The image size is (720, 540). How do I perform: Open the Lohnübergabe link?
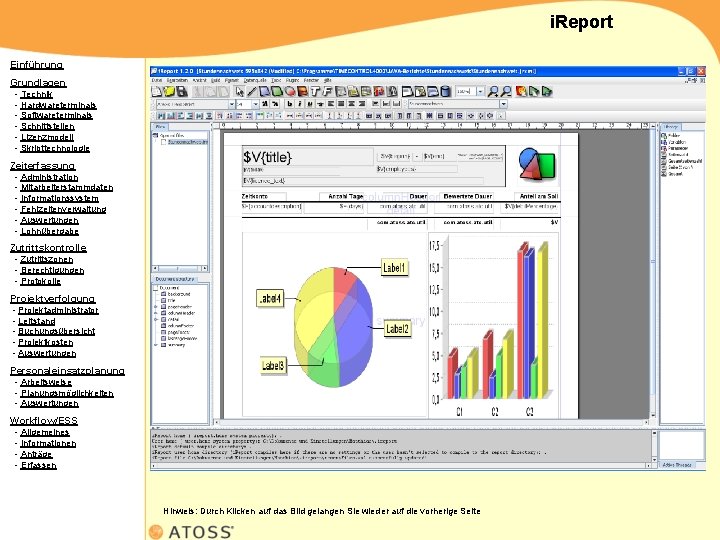tap(50, 231)
